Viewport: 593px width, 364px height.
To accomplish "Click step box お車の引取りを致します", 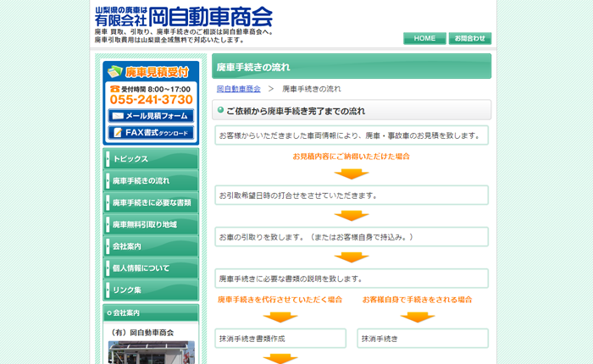I will pos(352,237).
